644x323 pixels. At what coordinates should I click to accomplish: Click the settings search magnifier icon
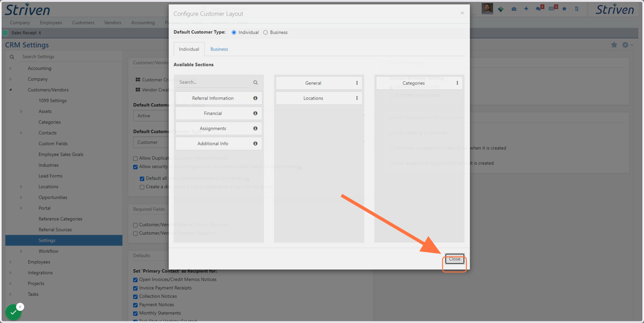pyautogui.click(x=12, y=56)
